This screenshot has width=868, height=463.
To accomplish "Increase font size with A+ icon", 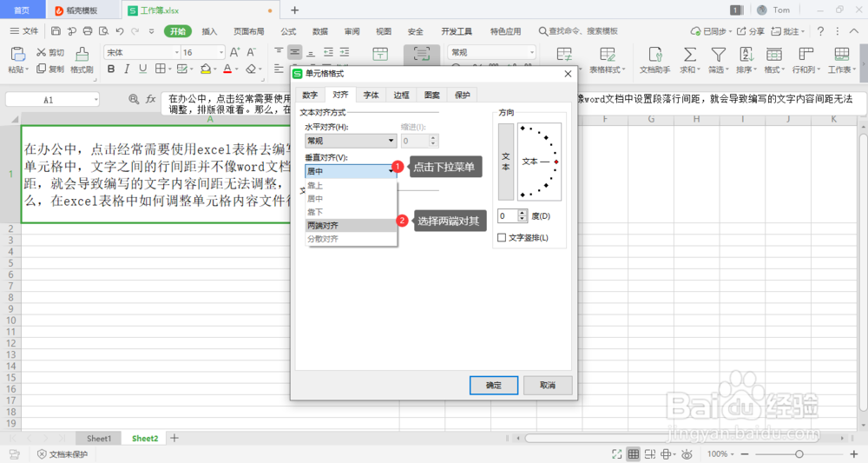I will [x=234, y=52].
